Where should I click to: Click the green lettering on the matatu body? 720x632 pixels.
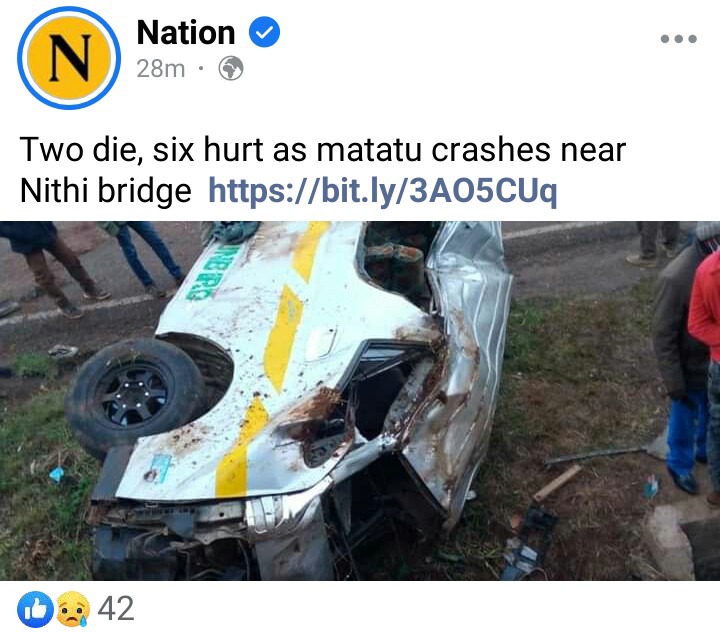pyautogui.click(x=214, y=271)
